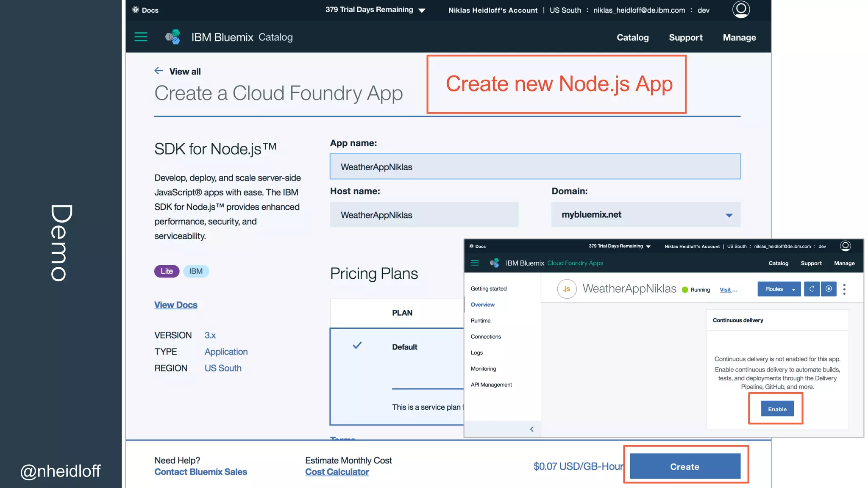The image size is (868, 488).
Task: Click the Contact Bluemix Sales link
Action: [200, 471]
